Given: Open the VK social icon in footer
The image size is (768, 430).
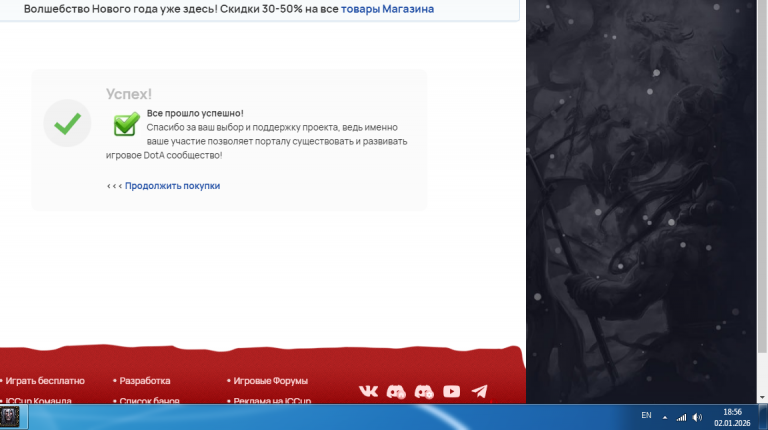Looking at the screenshot, I should click(x=368, y=391).
